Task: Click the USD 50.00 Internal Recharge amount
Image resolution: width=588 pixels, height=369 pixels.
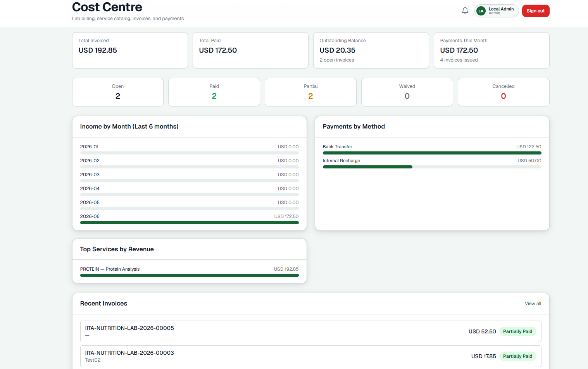Action: tap(529, 161)
